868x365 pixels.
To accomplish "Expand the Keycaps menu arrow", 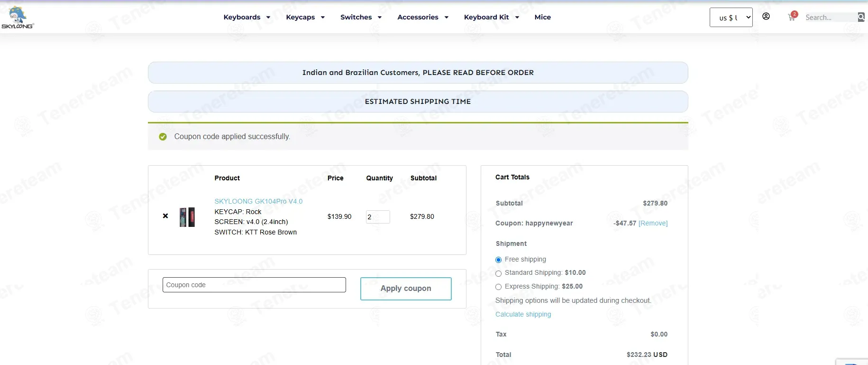I will tap(323, 18).
